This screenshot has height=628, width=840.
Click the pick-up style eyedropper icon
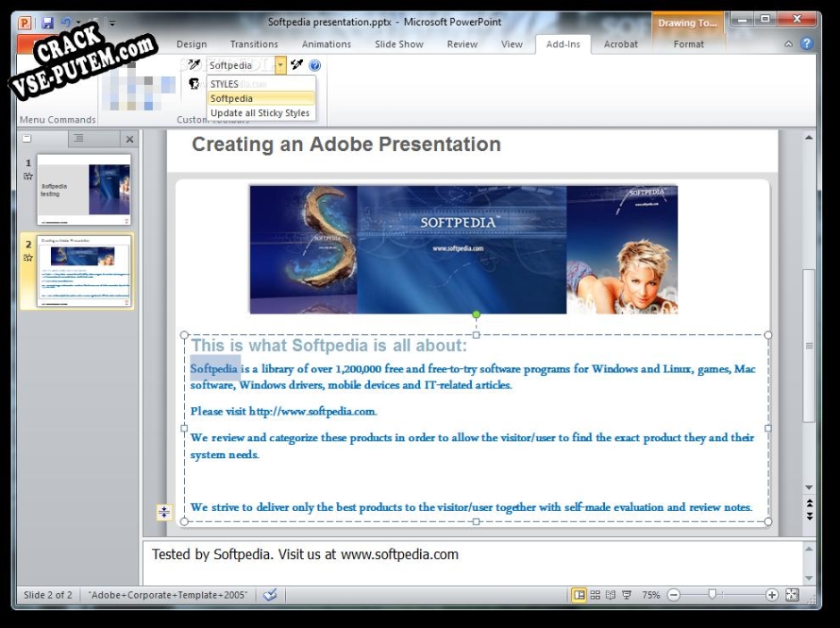pos(193,65)
